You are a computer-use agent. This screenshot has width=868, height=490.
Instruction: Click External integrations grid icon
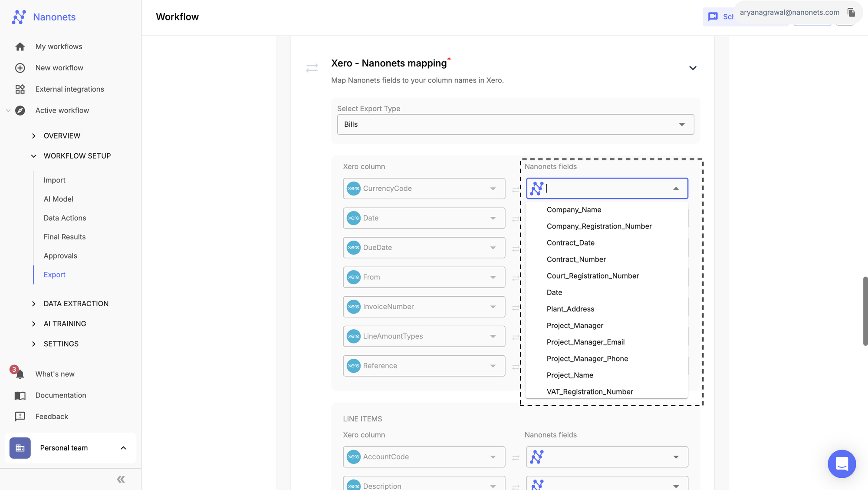click(20, 89)
